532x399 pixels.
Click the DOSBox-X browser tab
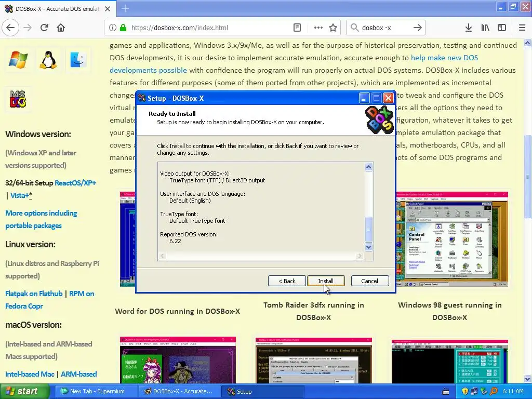click(58, 9)
